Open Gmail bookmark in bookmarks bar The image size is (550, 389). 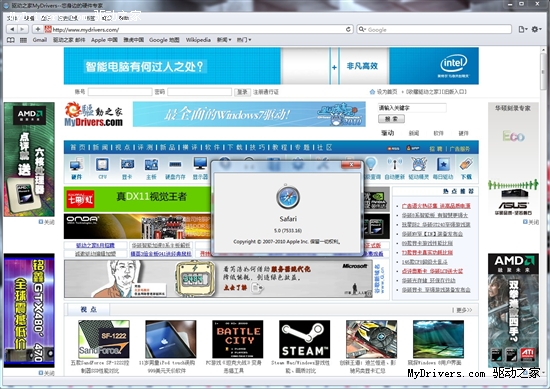[x=40, y=40]
